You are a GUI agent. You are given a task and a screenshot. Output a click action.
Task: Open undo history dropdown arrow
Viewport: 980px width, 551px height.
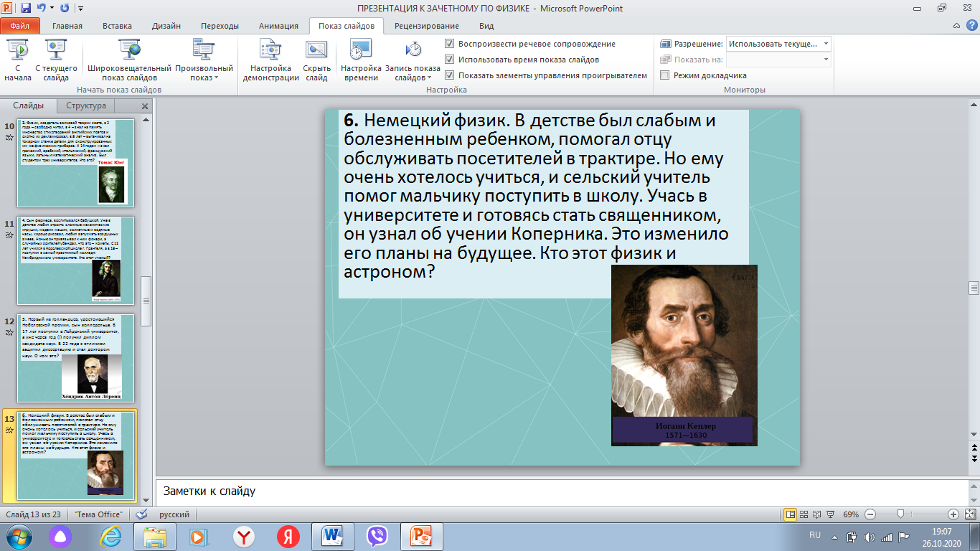(52, 8)
